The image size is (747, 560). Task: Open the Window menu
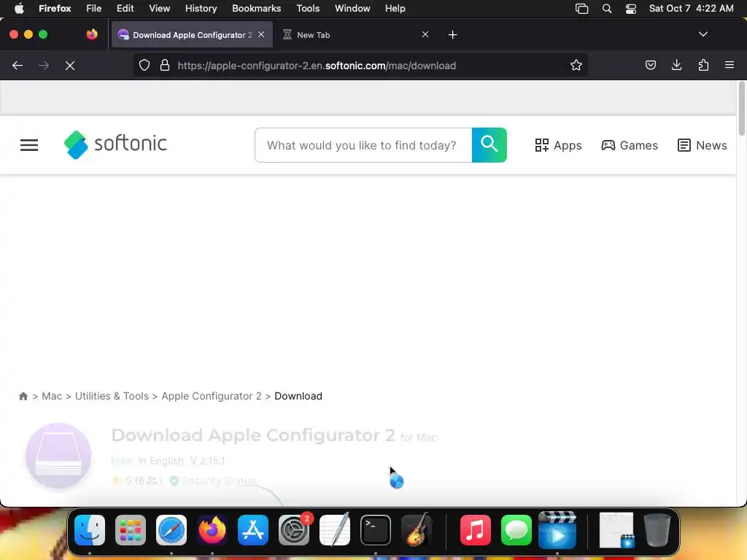pos(352,9)
